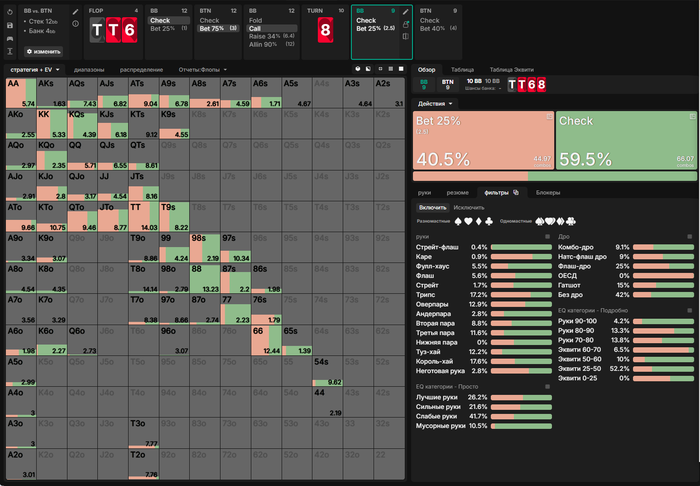Toggle Включить filter mode
This screenshot has height=486, width=700.
pos(433,208)
